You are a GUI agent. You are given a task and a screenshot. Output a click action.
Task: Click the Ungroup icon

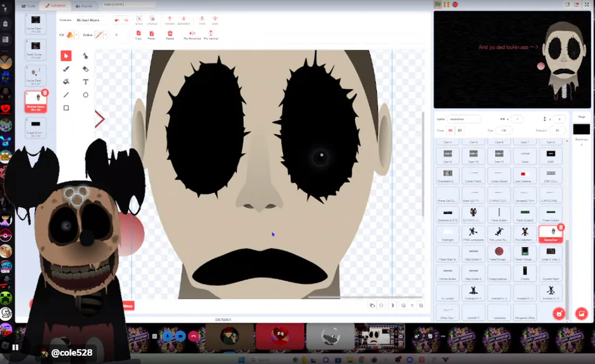tap(152, 20)
